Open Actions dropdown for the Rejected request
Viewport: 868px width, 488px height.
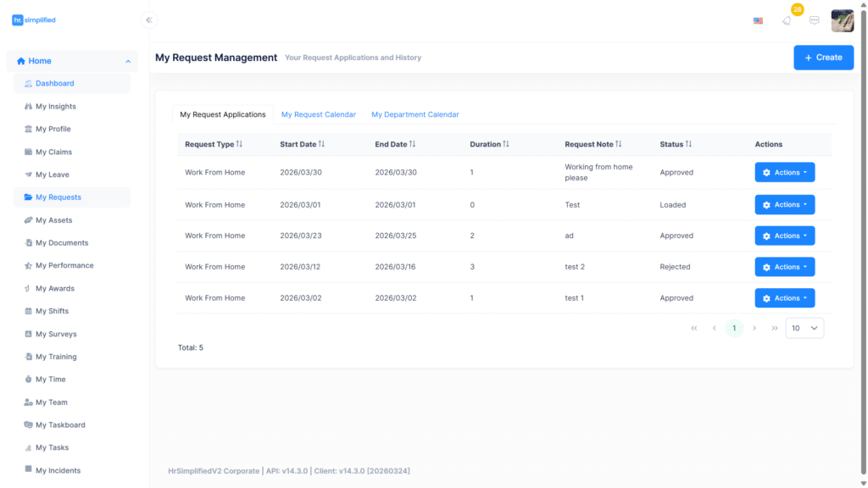[785, 267]
